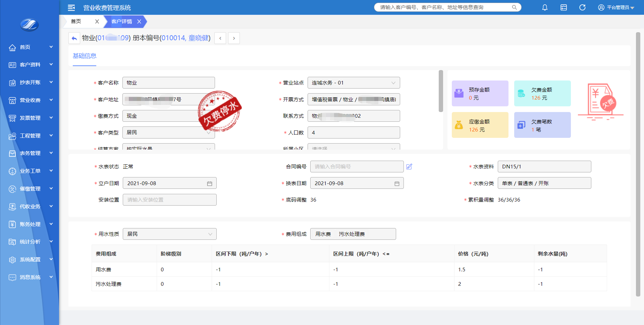Viewport: 644px width, 325px height.
Task: Close the 首页 tab
Action: [x=97, y=21]
